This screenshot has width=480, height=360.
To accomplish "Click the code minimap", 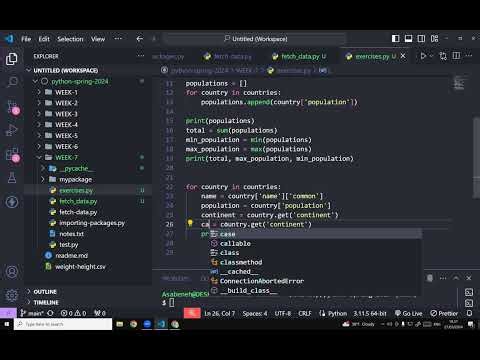I will click(459, 83).
